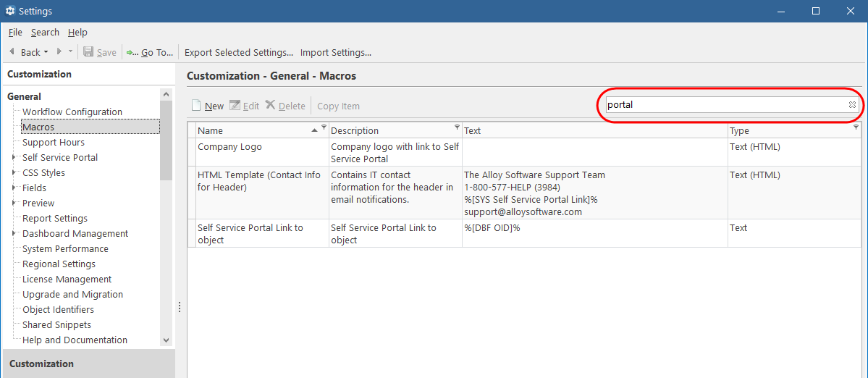The width and height of the screenshot is (868, 378).
Task: Click the Edit pencil icon
Action: coord(235,105)
